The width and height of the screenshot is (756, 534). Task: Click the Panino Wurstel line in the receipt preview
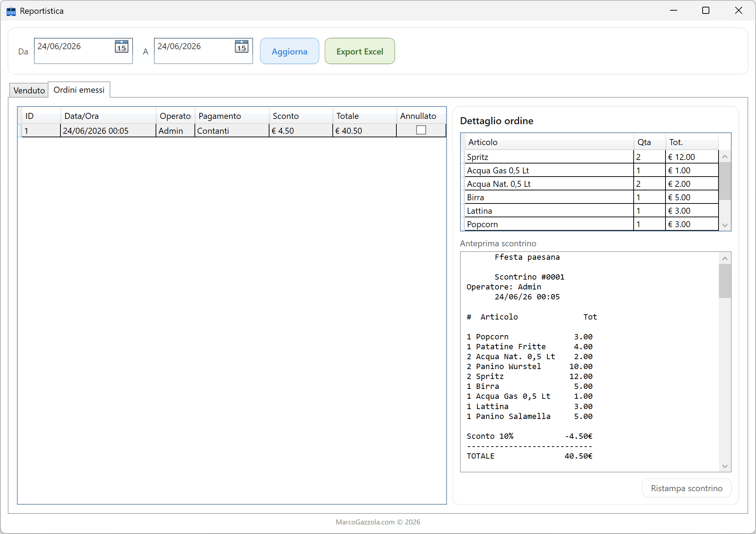[x=530, y=366]
